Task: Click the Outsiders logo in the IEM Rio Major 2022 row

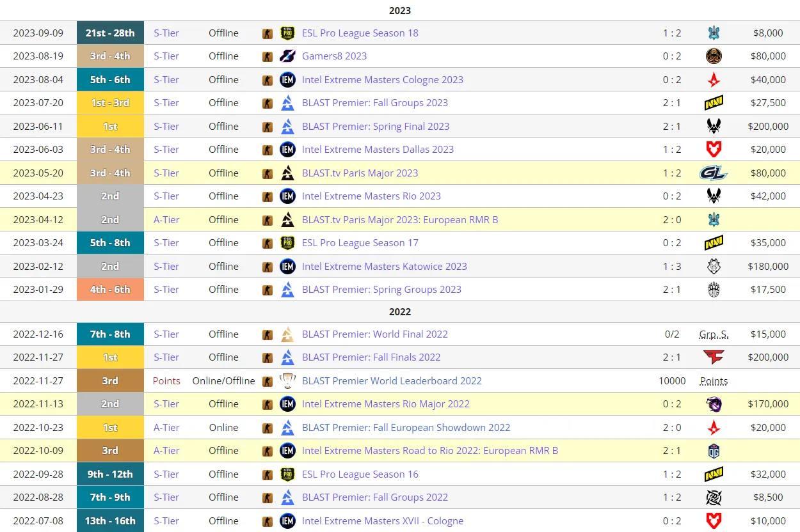Action: click(x=714, y=404)
